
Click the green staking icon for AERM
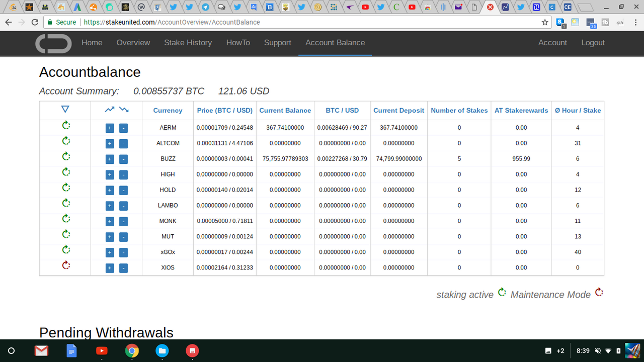[x=65, y=126]
